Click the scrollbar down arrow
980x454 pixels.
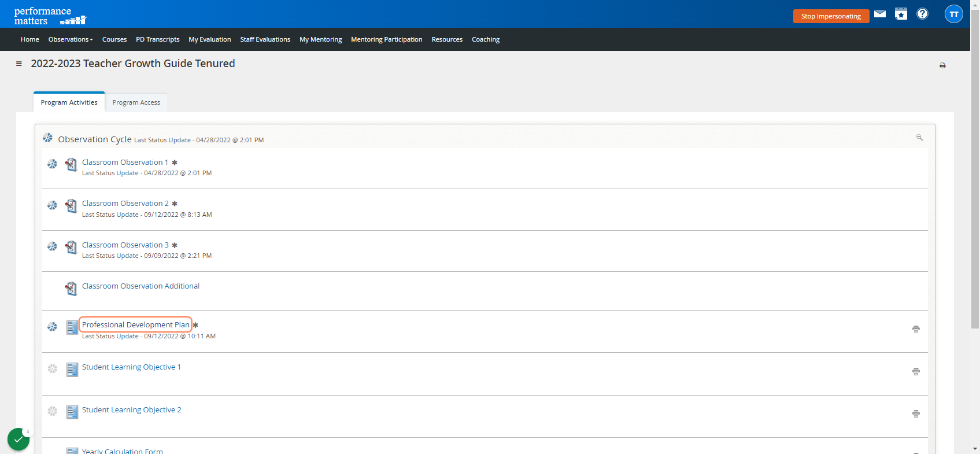[975, 449]
